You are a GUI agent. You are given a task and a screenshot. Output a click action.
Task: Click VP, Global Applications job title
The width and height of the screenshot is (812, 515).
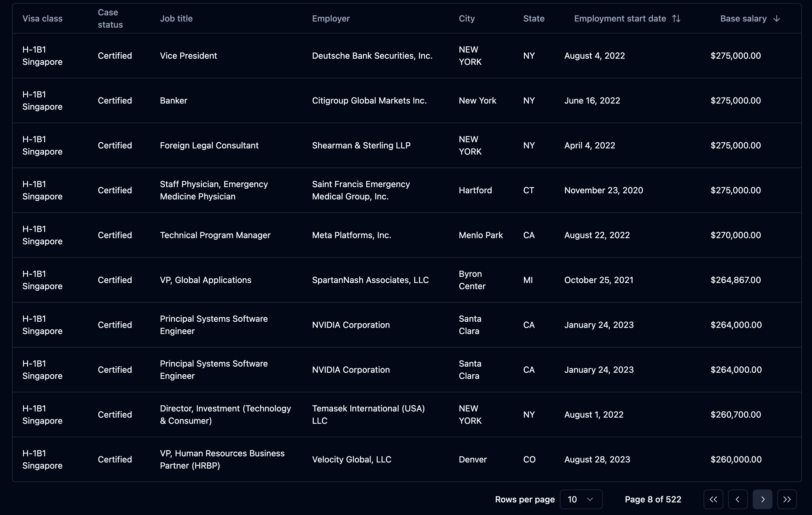[206, 280]
